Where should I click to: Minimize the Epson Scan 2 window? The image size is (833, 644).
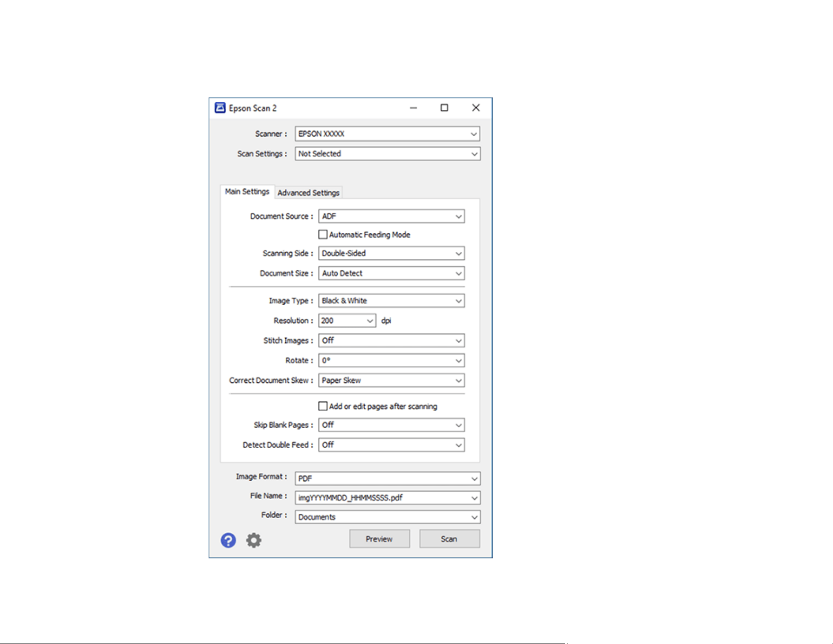(413, 108)
